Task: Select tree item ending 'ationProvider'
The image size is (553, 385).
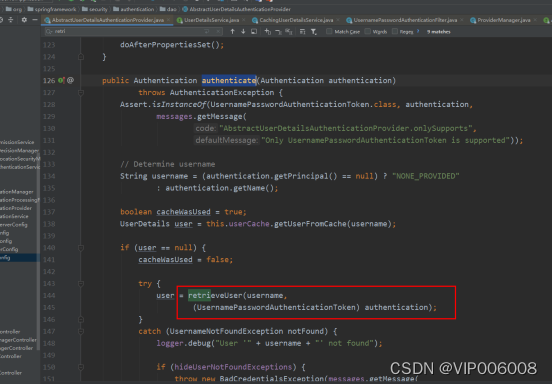Action: pos(16,208)
